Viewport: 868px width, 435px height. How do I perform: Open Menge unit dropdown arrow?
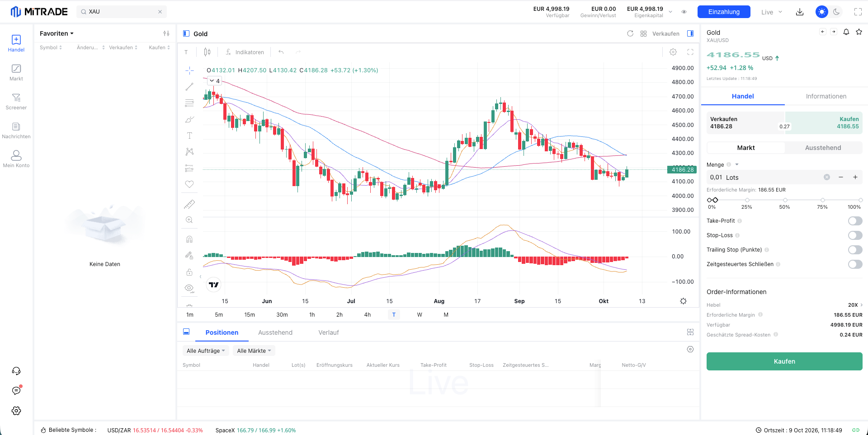click(x=737, y=165)
